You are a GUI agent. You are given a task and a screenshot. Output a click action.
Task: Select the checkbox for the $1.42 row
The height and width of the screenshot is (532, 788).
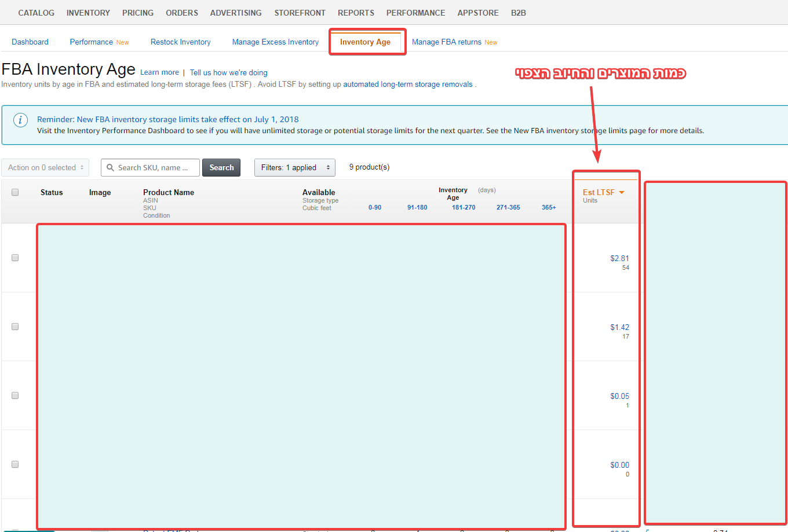(15, 326)
